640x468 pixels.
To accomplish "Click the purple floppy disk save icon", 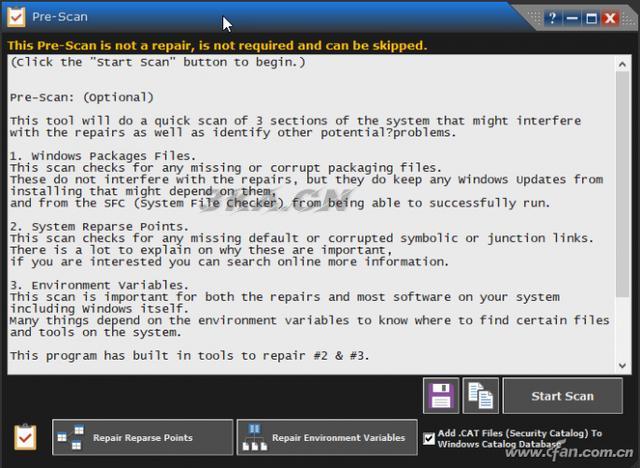I will click(441, 395).
